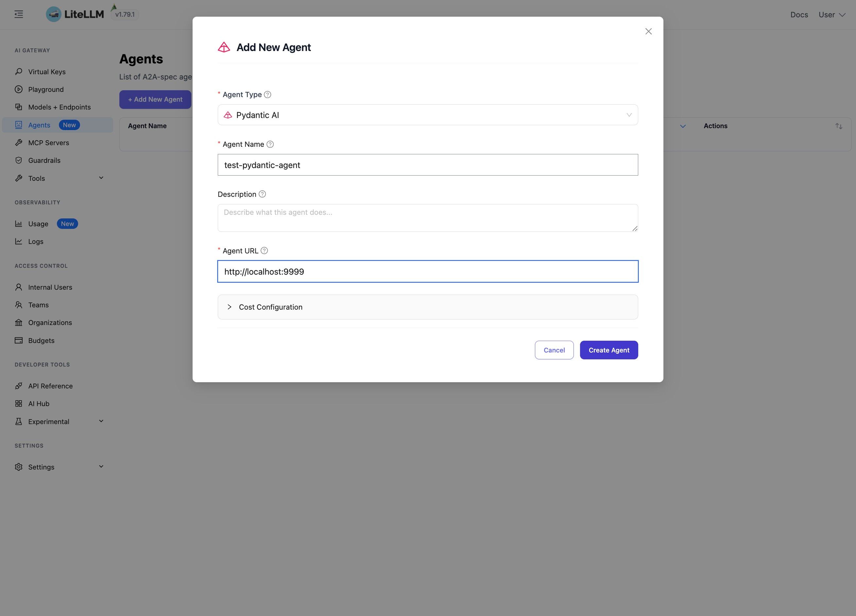Expand the Tools menu in sidebar
The width and height of the screenshot is (856, 616).
pos(101,178)
